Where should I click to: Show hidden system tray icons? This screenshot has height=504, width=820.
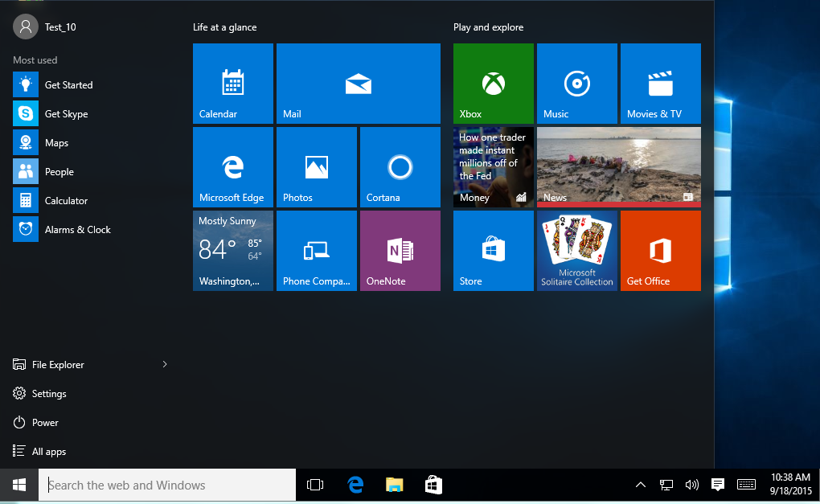click(x=640, y=486)
